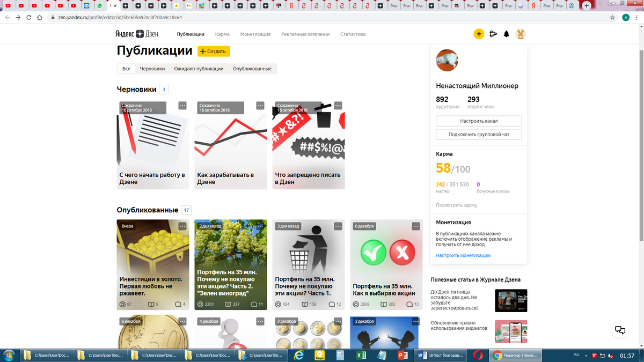Viewport: 644px width, 362px height.
Task: Click the Опубликованные count badge 17
Action: coord(186,210)
